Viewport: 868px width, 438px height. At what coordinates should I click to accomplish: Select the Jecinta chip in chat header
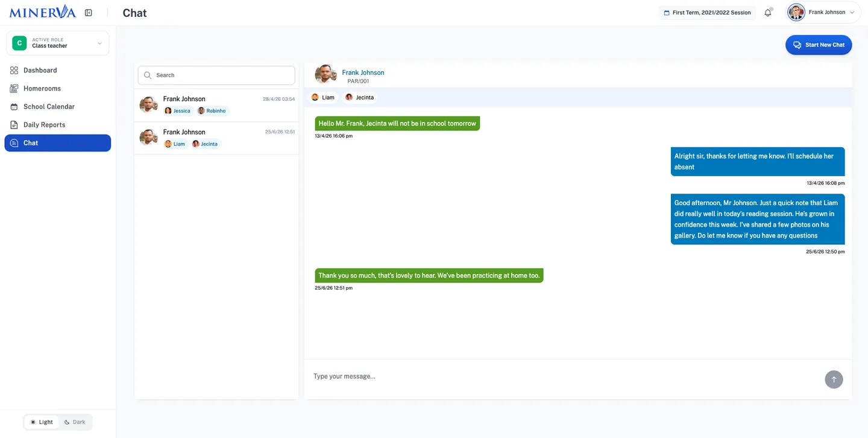pyautogui.click(x=360, y=97)
